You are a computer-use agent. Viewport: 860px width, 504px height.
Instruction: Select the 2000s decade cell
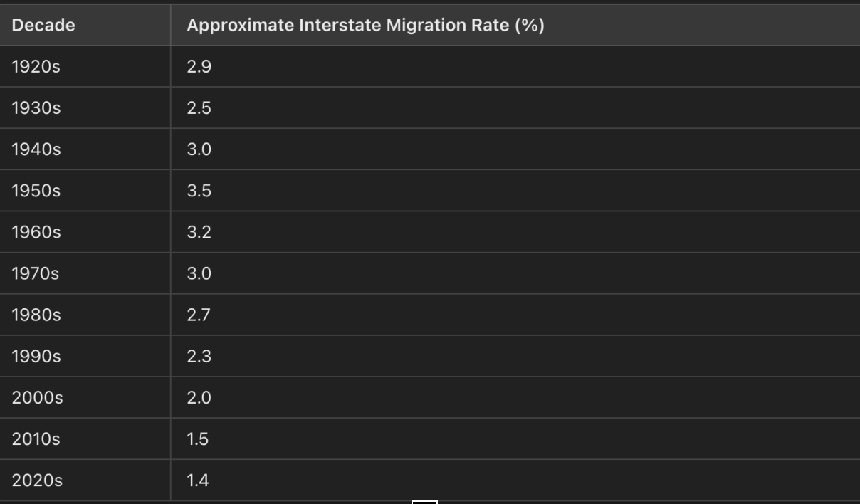(37, 398)
